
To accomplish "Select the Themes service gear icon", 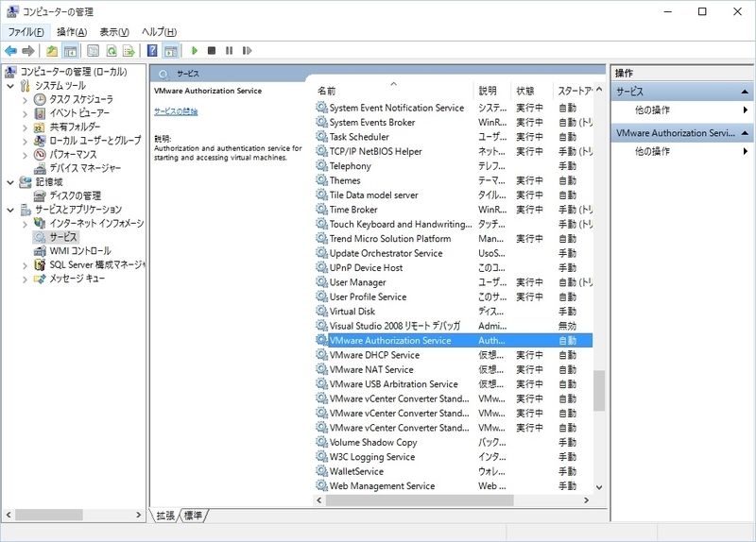I will [321, 180].
